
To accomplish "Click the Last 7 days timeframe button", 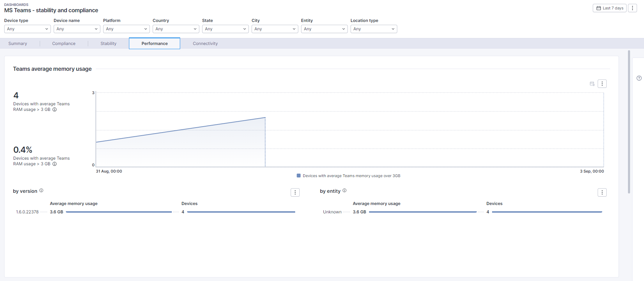I will point(609,8).
